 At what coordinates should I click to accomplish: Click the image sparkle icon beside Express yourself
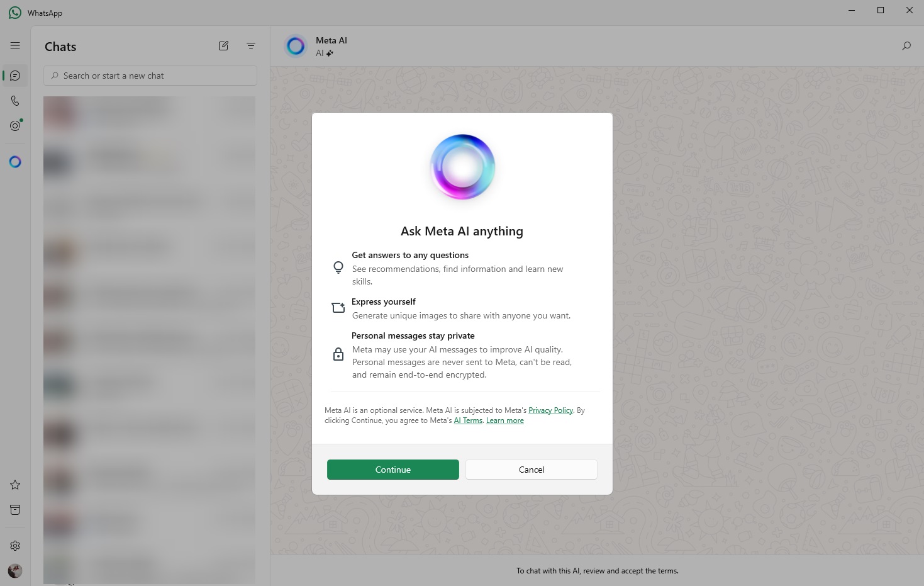pos(338,308)
